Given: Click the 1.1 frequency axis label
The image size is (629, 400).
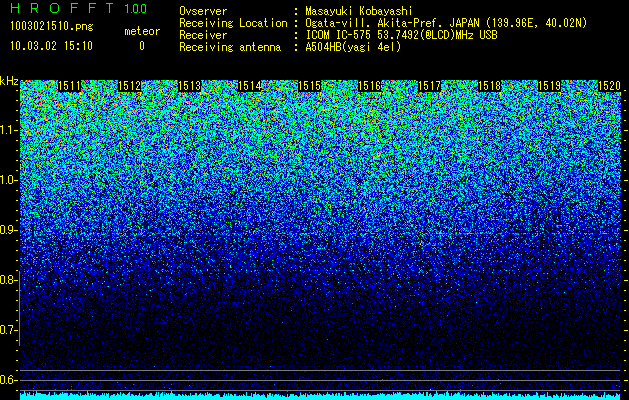Looking at the screenshot, I should click(8, 130).
